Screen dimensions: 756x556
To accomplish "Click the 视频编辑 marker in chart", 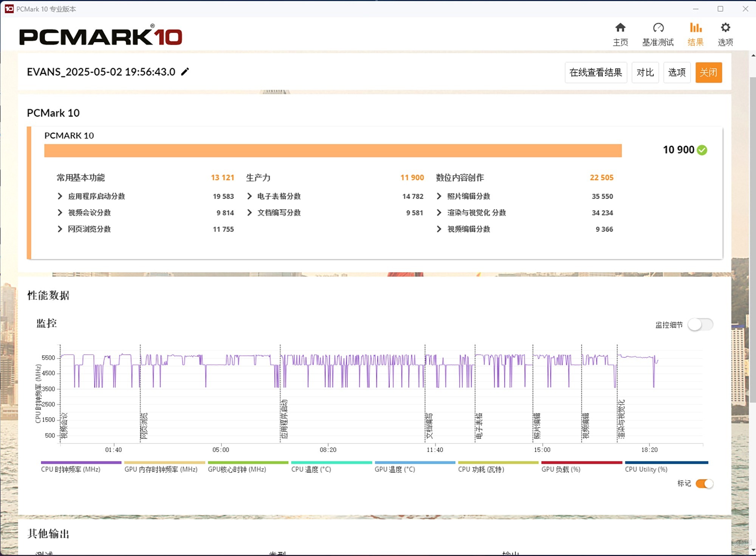I will [586, 426].
